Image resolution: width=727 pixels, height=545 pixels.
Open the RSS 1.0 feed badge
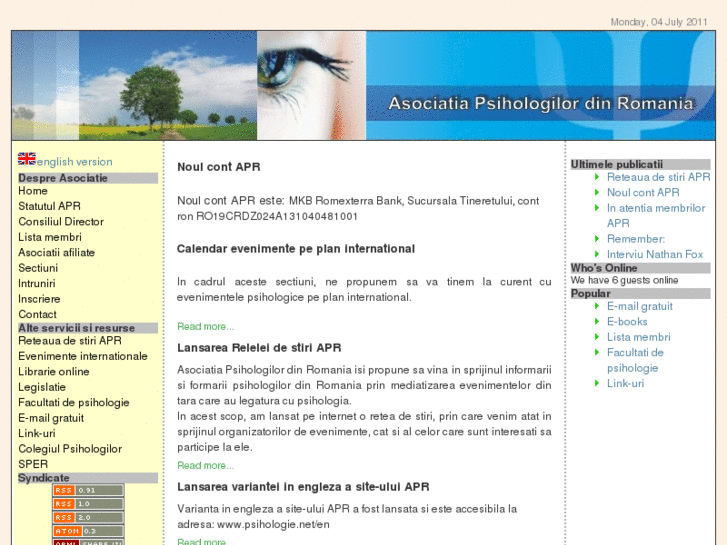click(88, 504)
